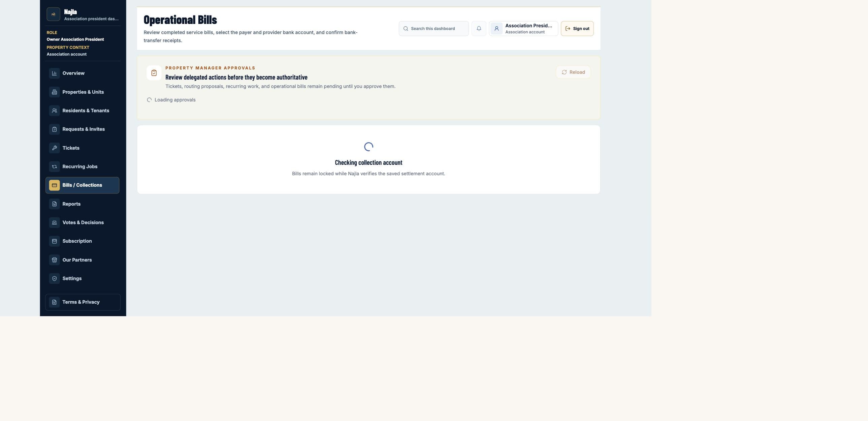Open notifications with the bell icon
The height and width of the screenshot is (421, 868).
coord(479,29)
